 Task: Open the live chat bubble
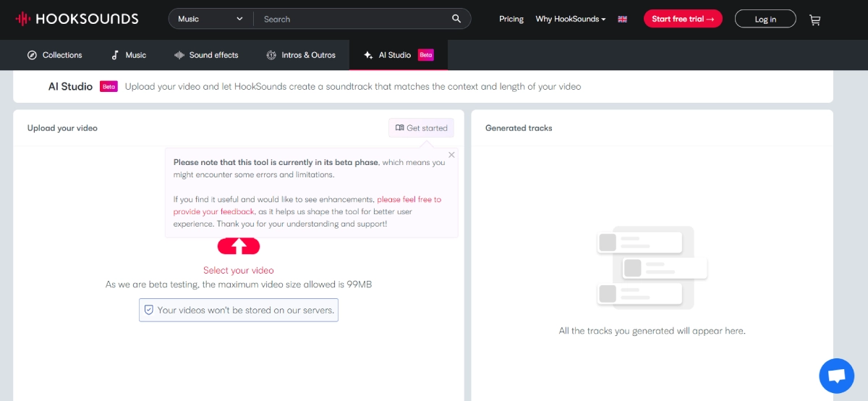coord(836,376)
